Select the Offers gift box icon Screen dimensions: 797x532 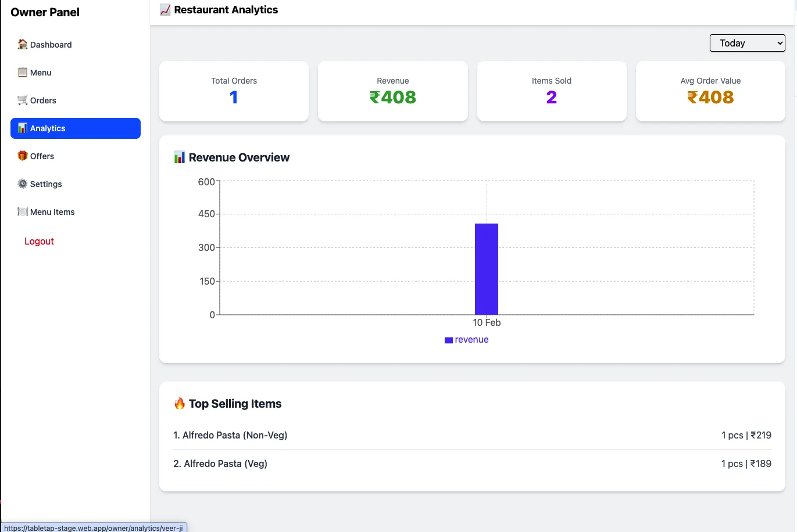click(22, 156)
